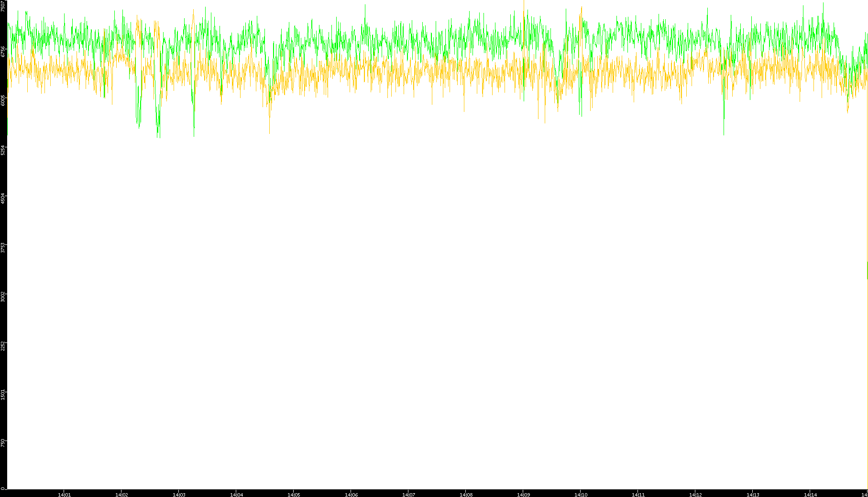868x497 pixels.
Task: Select the 14:10 time axis label
Action: pyautogui.click(x=581, y=495)
